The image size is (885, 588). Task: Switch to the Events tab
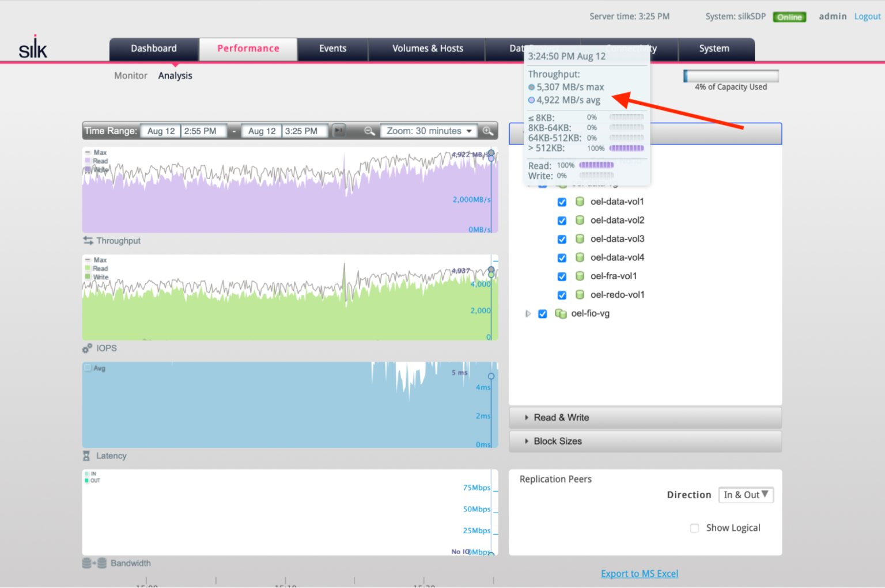(x=332, y=48)
